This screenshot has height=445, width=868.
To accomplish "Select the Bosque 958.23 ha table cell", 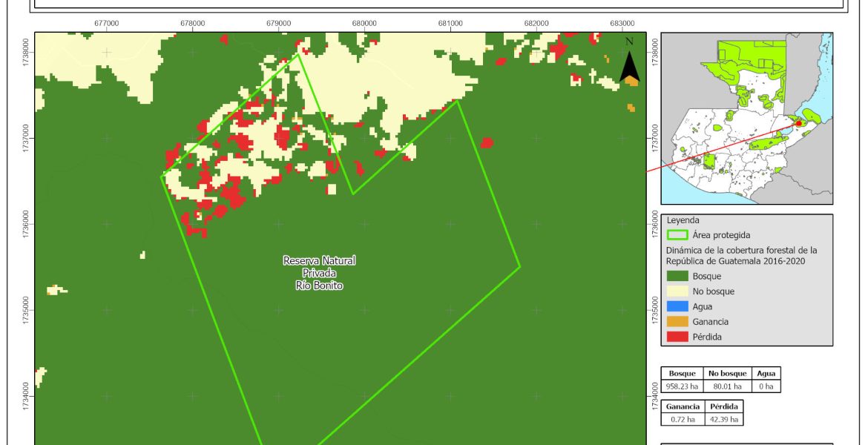I will 683,386.
